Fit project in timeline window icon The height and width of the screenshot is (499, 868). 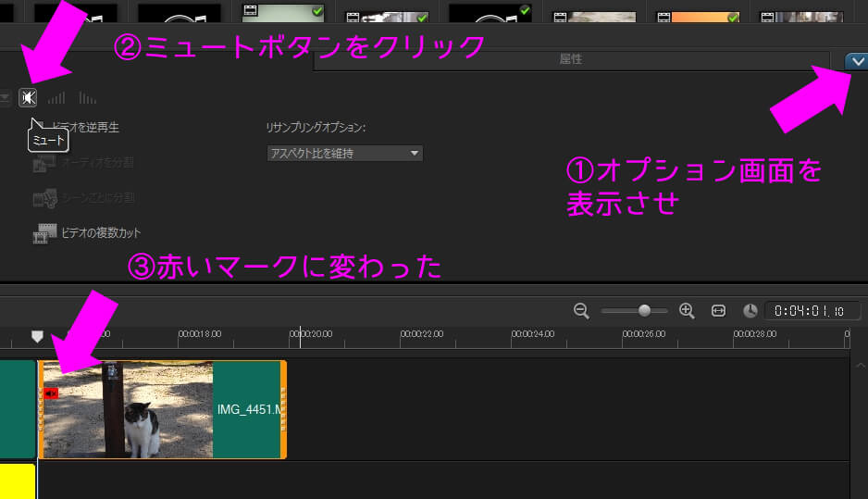717,311
